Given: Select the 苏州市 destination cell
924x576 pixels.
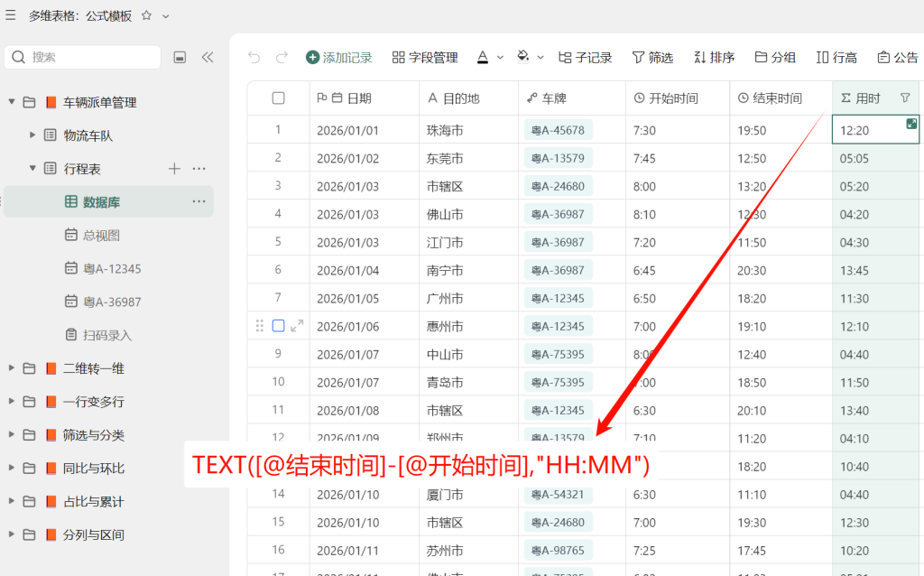Looking at the screenshot, I should tap(468, 550).
